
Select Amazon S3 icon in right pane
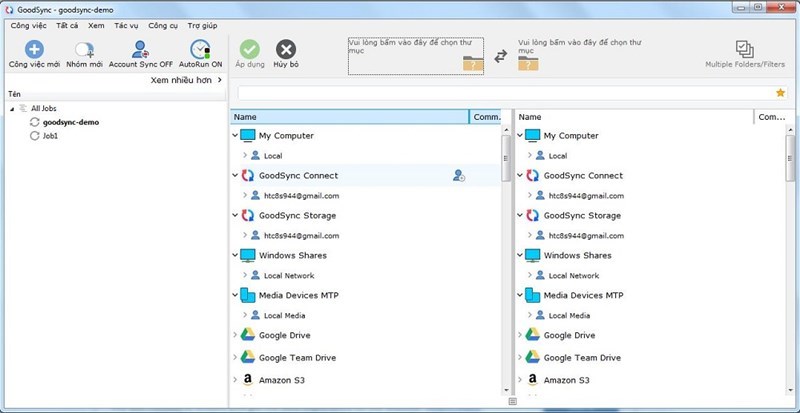coord(532,380)
